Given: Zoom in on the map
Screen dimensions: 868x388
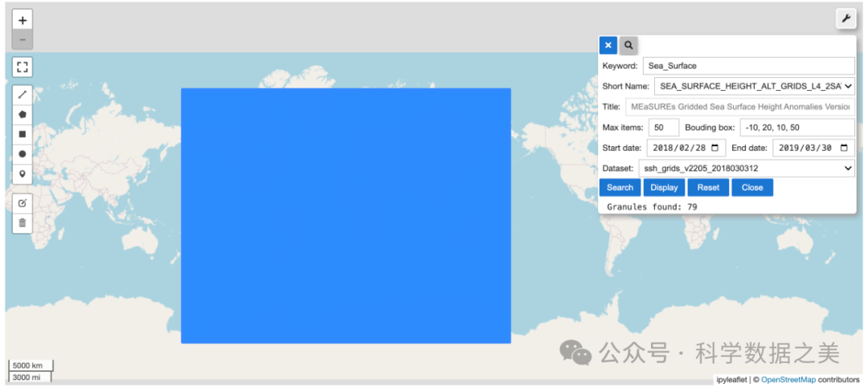Looking at the screenshot, I should [x=23, y=20].
